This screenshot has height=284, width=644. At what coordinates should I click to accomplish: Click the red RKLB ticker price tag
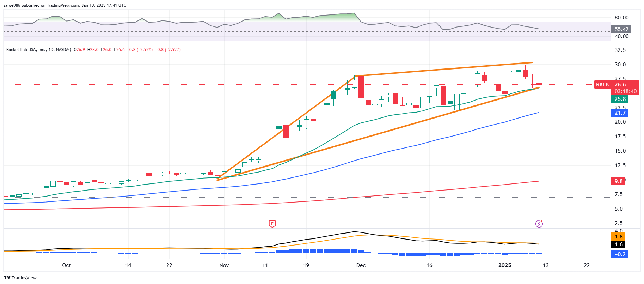tap(602, 85)
